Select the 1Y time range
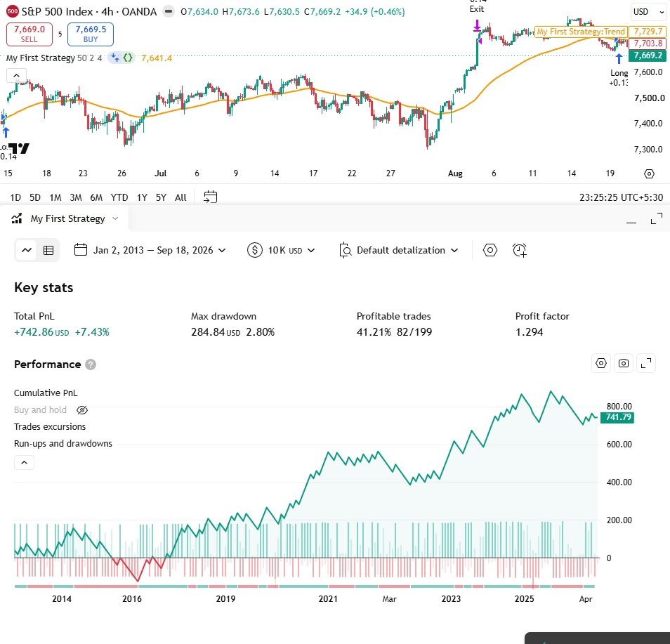 [142, 197]
